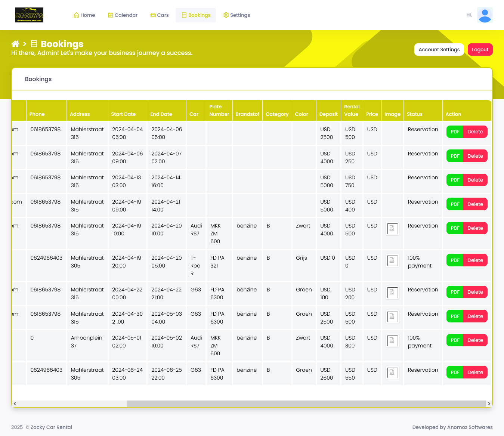
Task: Open the Cars menu item
Action: pos(160,15)
